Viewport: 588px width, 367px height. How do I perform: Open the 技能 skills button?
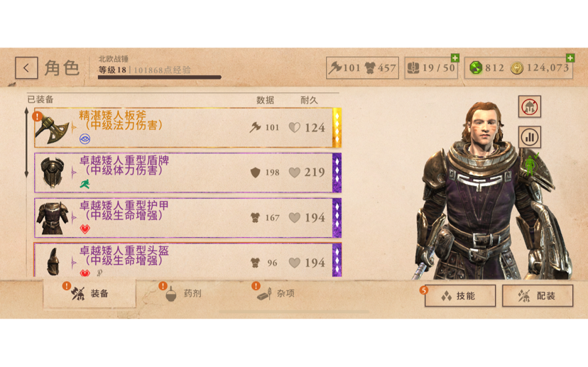point(460,296)
